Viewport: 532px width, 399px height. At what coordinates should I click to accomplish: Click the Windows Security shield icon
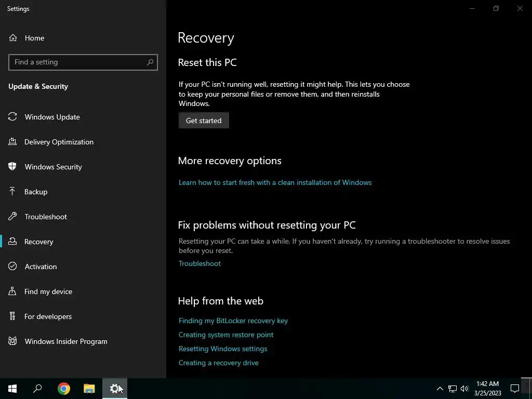click(x=12, y=166)
